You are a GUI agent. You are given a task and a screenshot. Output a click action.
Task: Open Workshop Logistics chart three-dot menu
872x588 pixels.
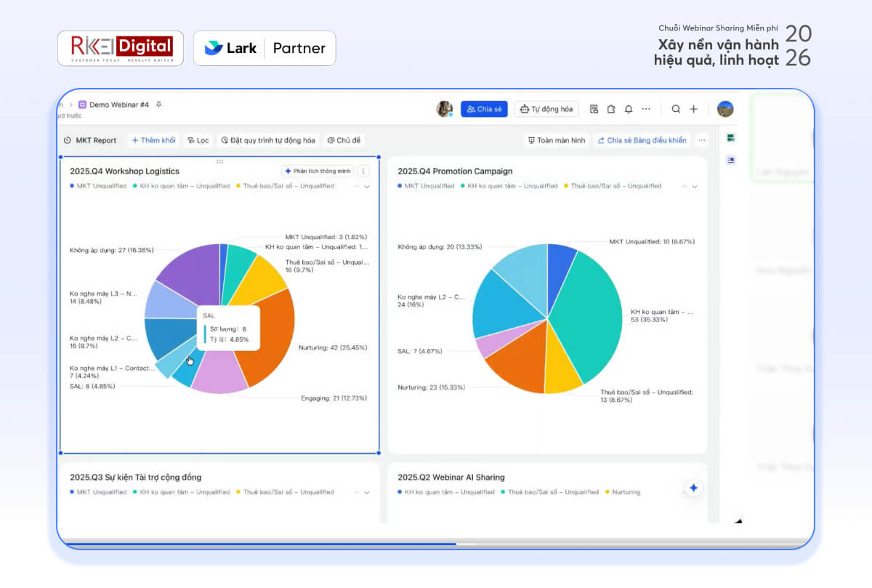(363, 172)
